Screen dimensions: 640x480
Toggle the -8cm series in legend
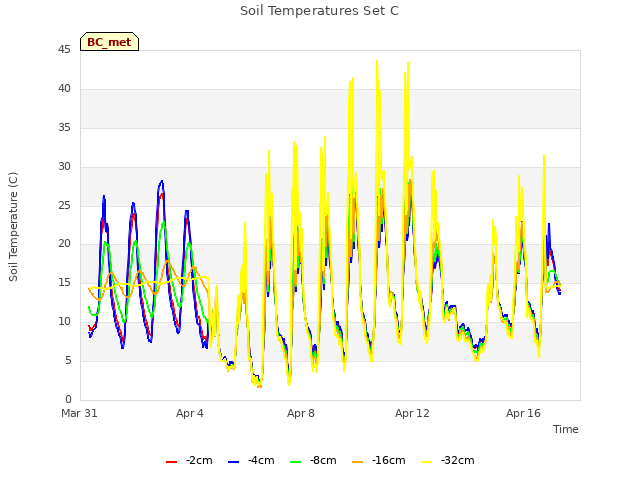tap(313, 460)
